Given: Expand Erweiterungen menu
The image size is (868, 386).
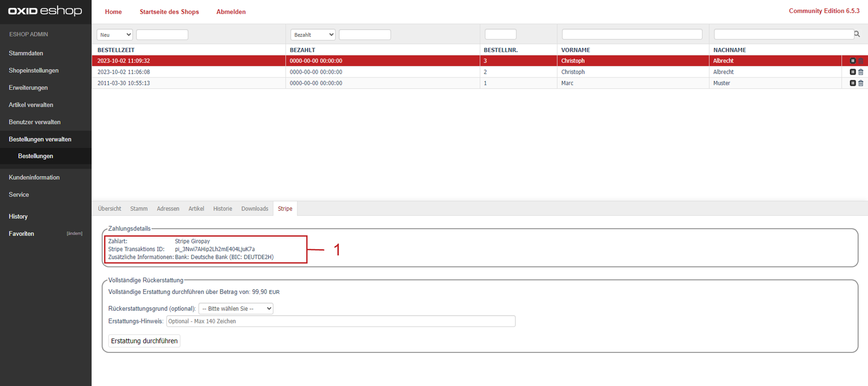Looking at the screenshot, I should coord(28,88).
